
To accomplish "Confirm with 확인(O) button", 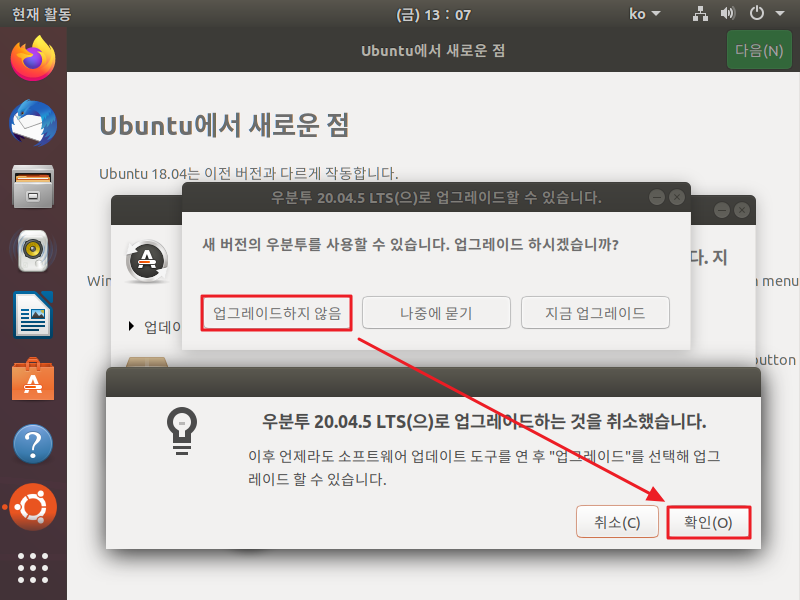I will click(x=709, y=522).
